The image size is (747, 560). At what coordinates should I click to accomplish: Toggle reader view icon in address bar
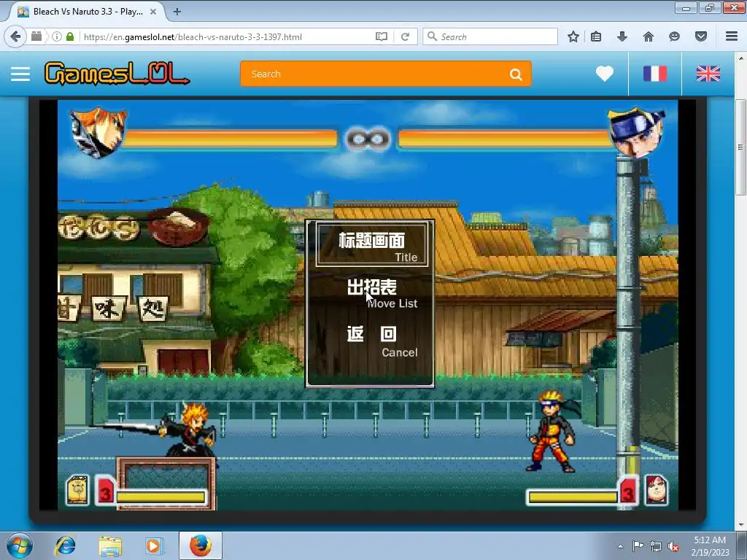click(x=381, y=36)
